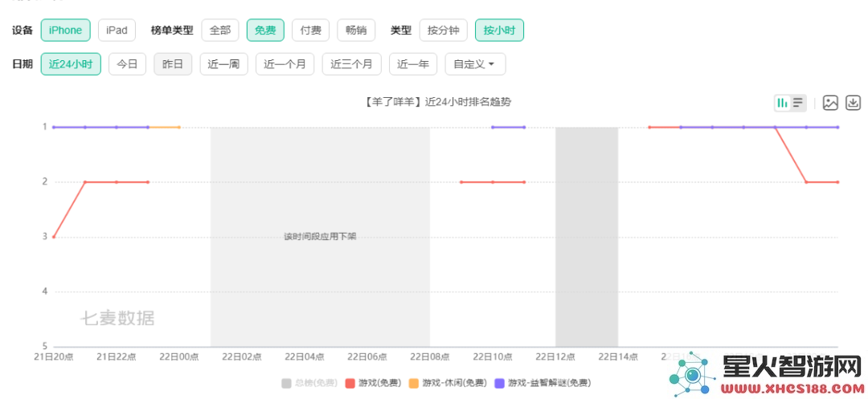This screenshot has height=399, width=868.
Task: Switch to chart view icon
Action: tap(782, 103)
